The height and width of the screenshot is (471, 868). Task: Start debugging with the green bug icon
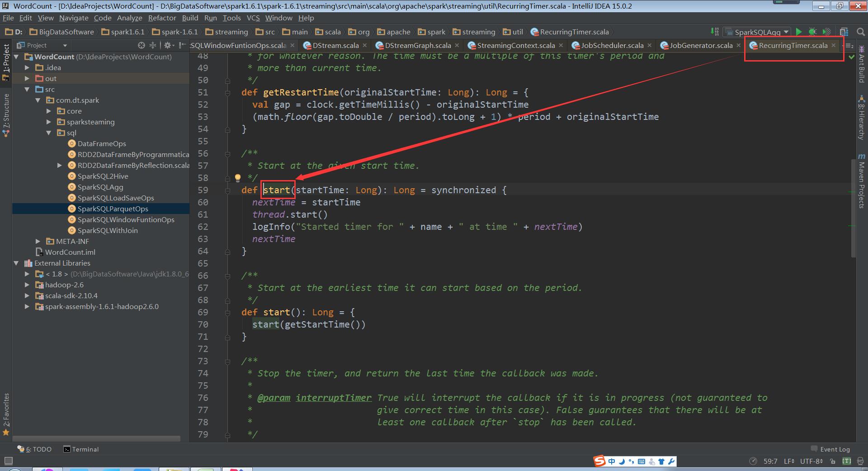coord(812,32)
